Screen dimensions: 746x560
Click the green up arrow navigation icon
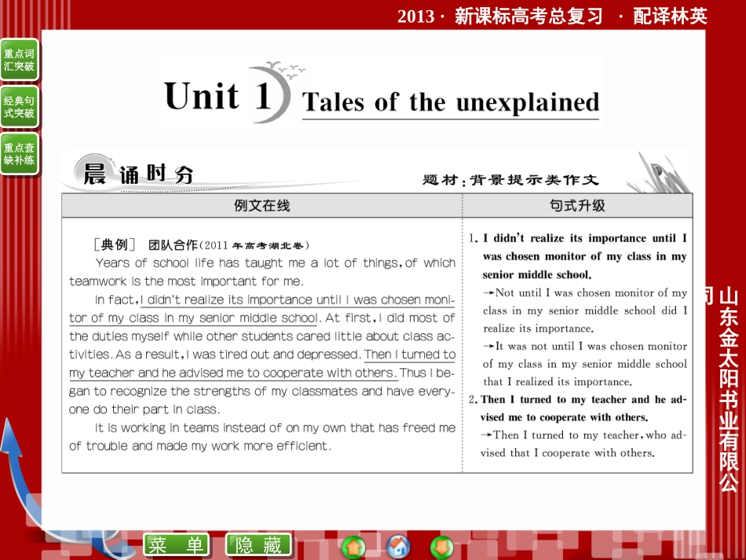[x=353, y=547]
